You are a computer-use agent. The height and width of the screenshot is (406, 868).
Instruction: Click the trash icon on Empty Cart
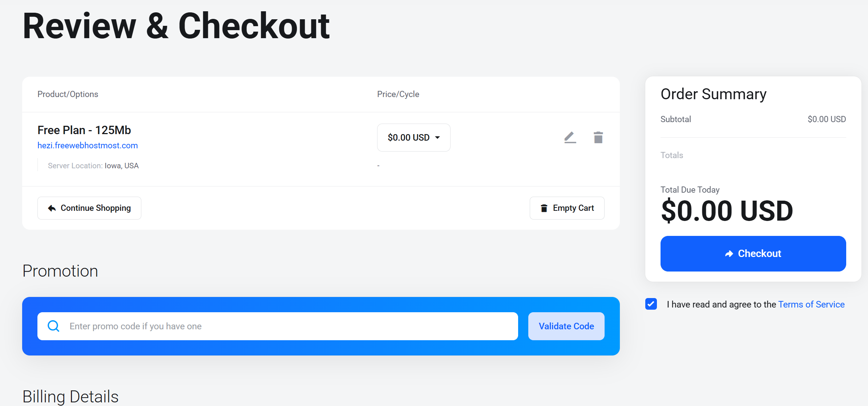(x=544, y=208)
